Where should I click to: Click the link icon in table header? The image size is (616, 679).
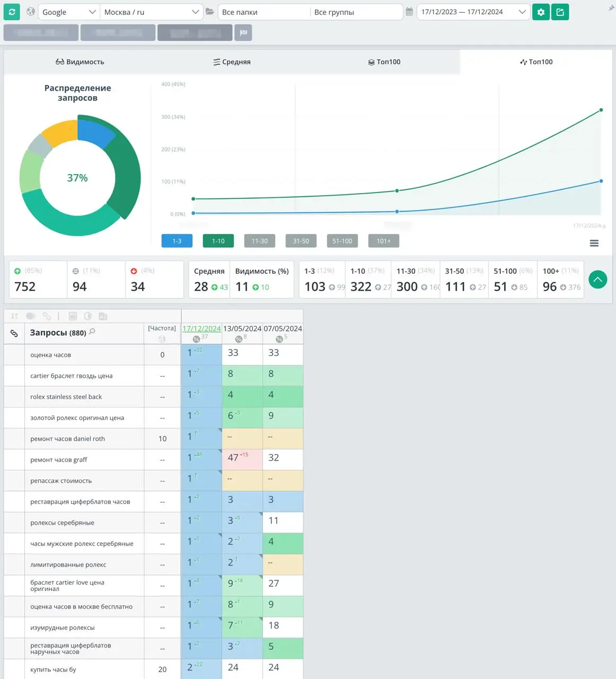pos(14,333)
